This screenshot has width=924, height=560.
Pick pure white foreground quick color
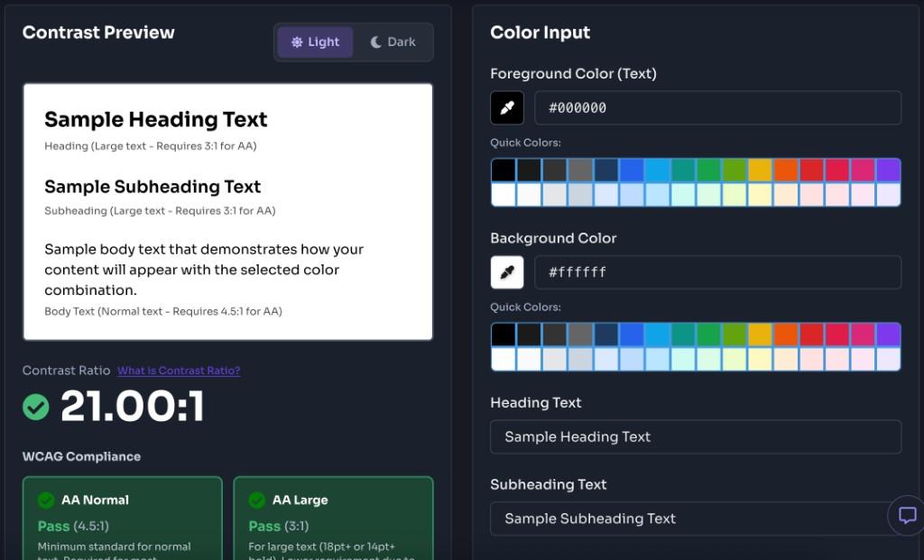tap(504, 194)
